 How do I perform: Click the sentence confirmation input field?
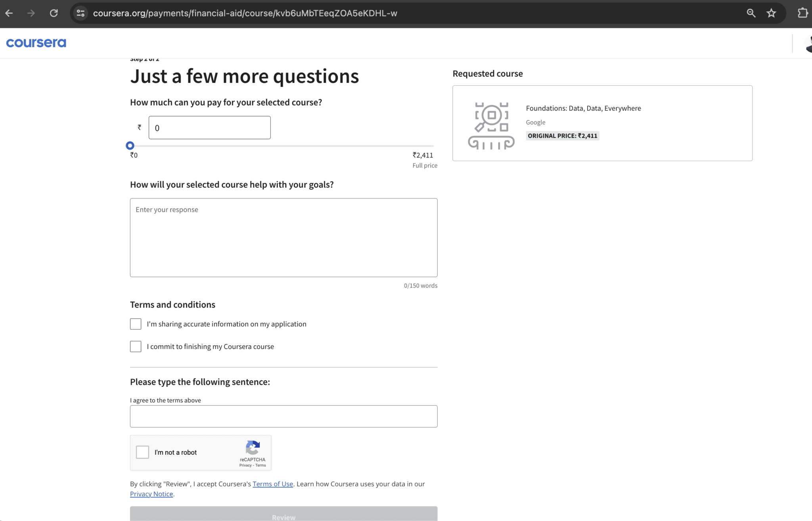click(283, 416)
